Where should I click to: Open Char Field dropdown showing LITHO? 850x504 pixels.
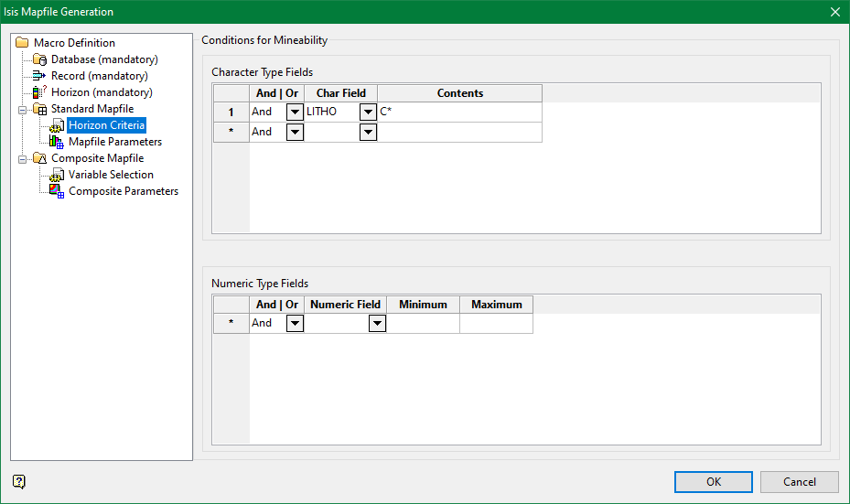(368, 112)
